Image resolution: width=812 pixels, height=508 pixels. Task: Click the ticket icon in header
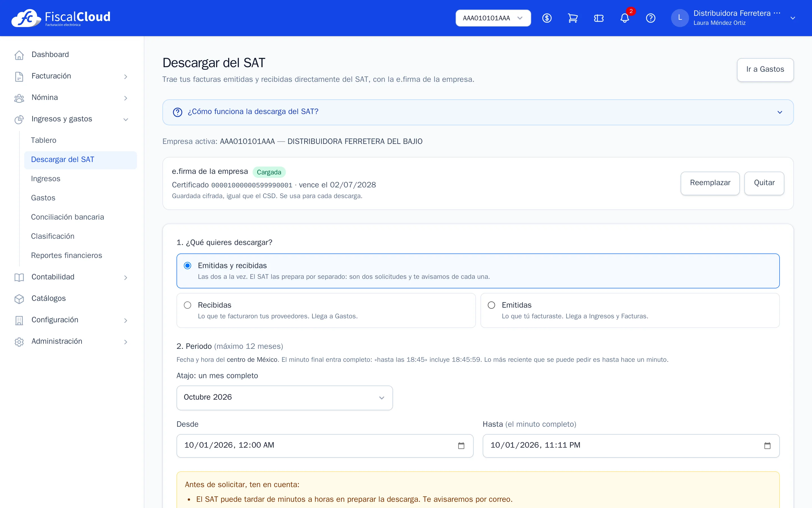[x=599, y=18]
